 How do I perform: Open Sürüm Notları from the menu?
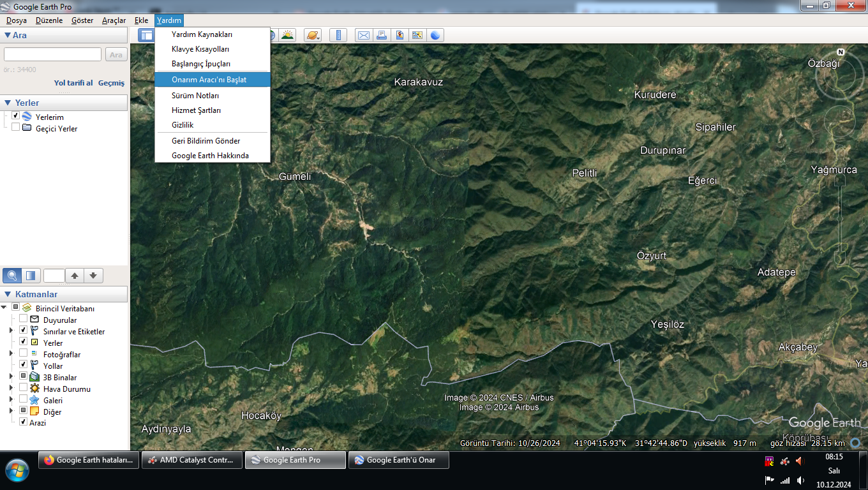point(213,96)
